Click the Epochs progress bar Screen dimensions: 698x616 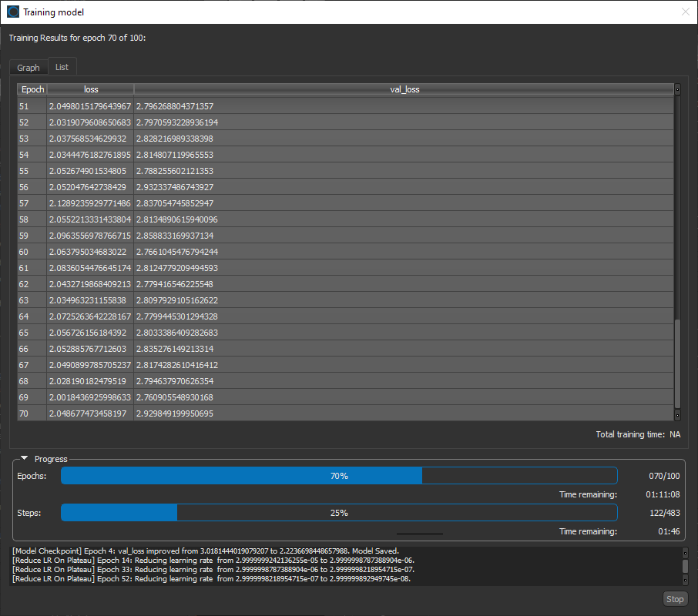pyautogui.click(x=339, y=476)
